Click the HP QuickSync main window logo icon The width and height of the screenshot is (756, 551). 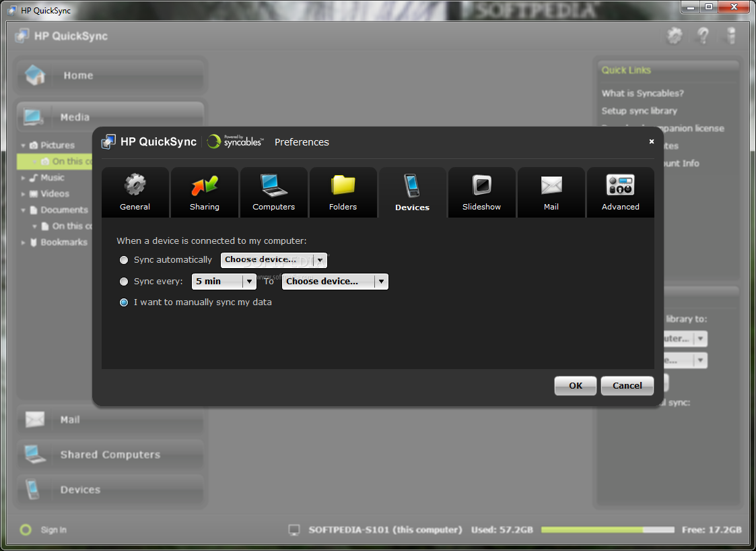tap(22, 36)
